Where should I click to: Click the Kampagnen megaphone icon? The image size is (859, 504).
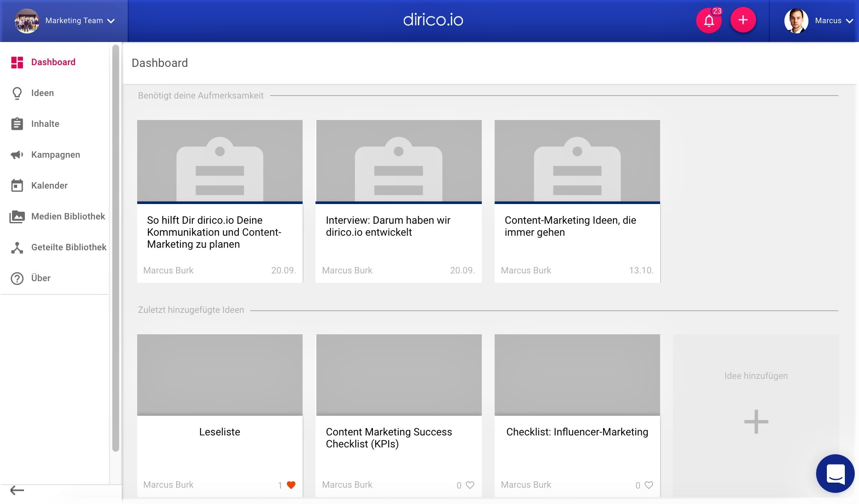[x=17, y=155]
